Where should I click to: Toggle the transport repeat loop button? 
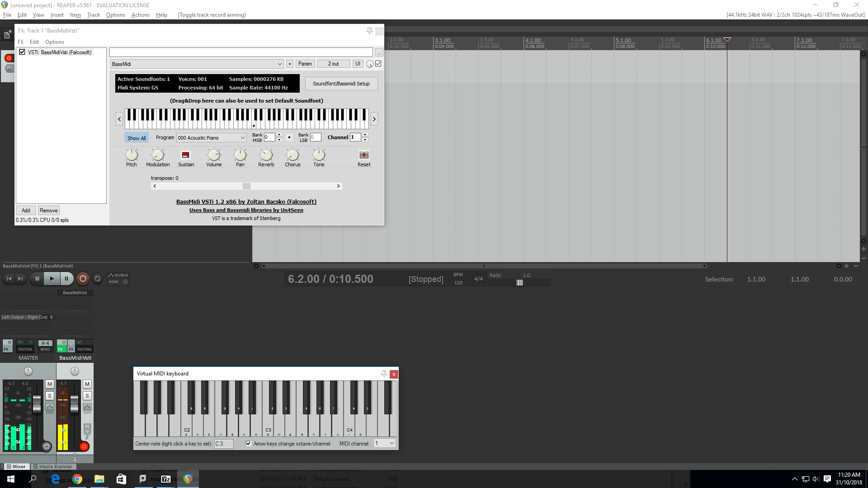97,279
